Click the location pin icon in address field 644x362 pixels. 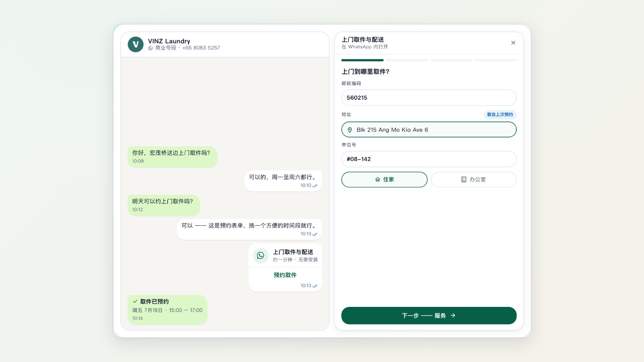pyautogui.click(x=350, y=130)
